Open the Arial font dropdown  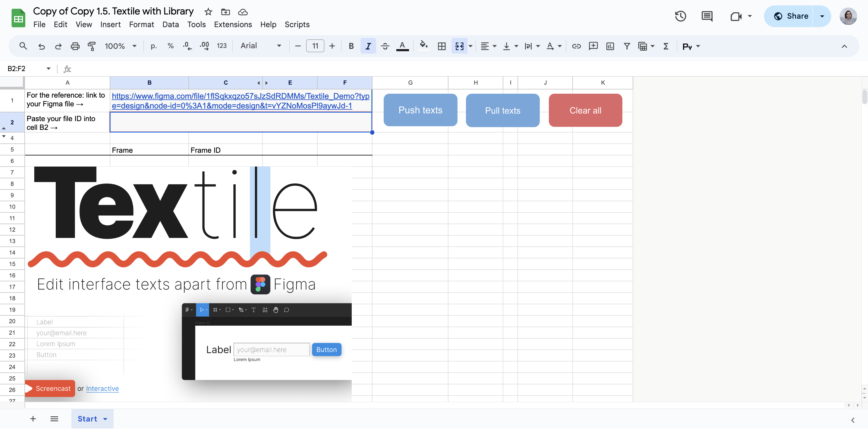261,46
